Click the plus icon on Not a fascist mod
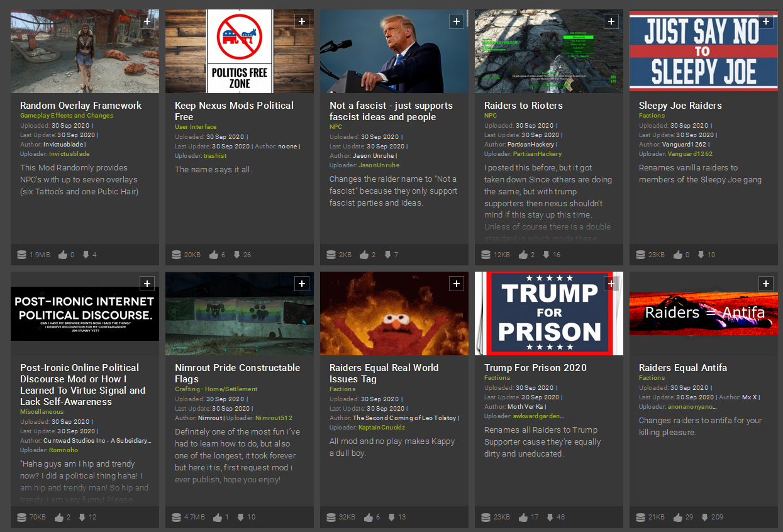Image resolution: width=783 pixels, height=532 pixels. pyautogui.click(x=457, y=21)
